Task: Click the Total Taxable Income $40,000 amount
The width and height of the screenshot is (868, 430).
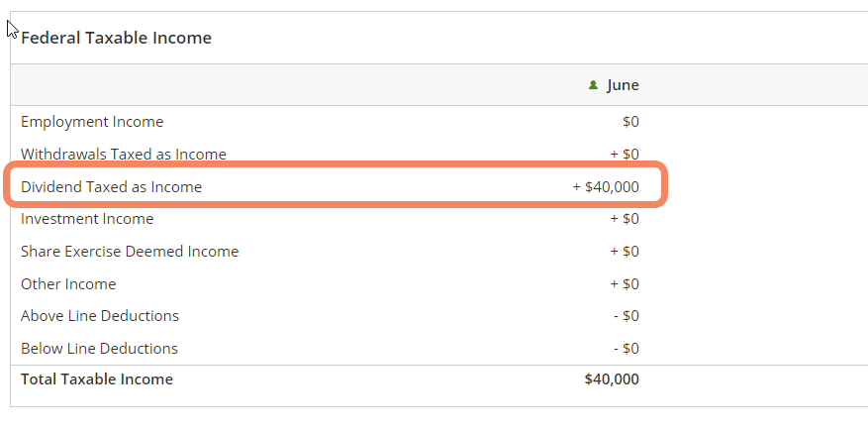Action: [612, 379]
